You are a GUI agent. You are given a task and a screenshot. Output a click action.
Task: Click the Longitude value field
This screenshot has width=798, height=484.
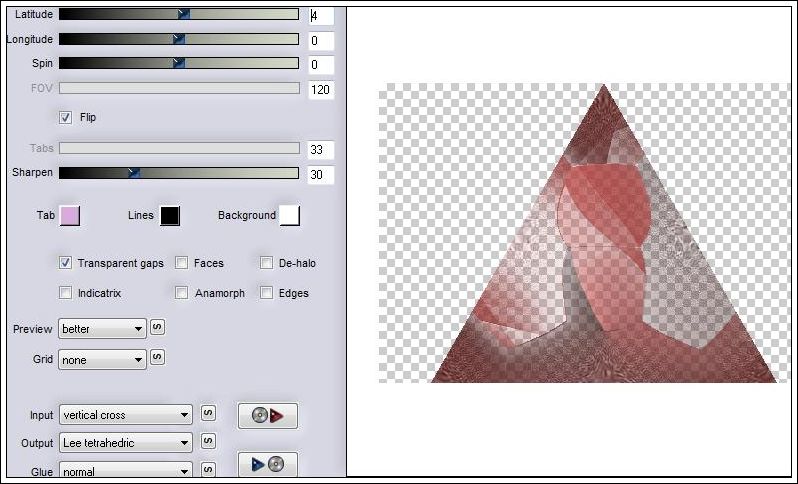[x=321, y=41]
